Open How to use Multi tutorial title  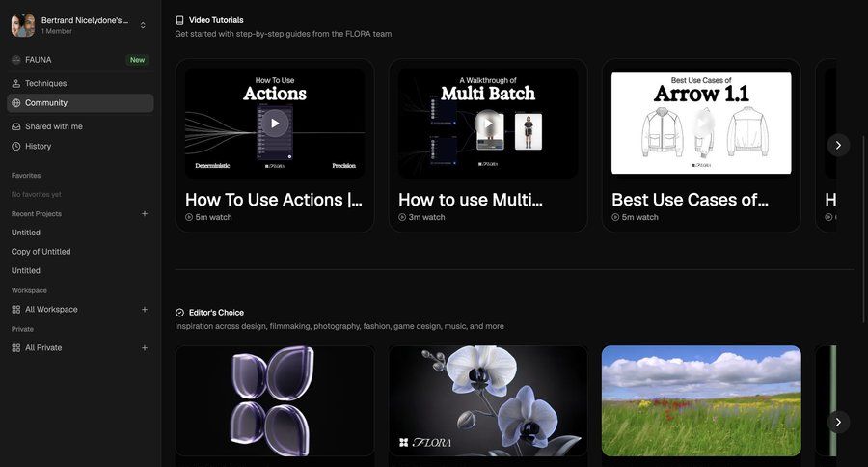(471, 200)
